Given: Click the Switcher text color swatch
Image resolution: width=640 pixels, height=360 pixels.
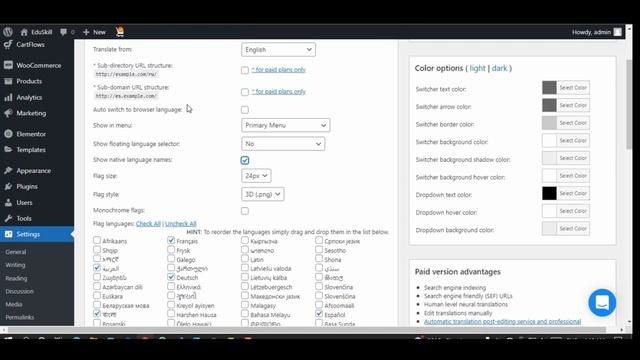Looking at the screenshot, I should 549,88.
